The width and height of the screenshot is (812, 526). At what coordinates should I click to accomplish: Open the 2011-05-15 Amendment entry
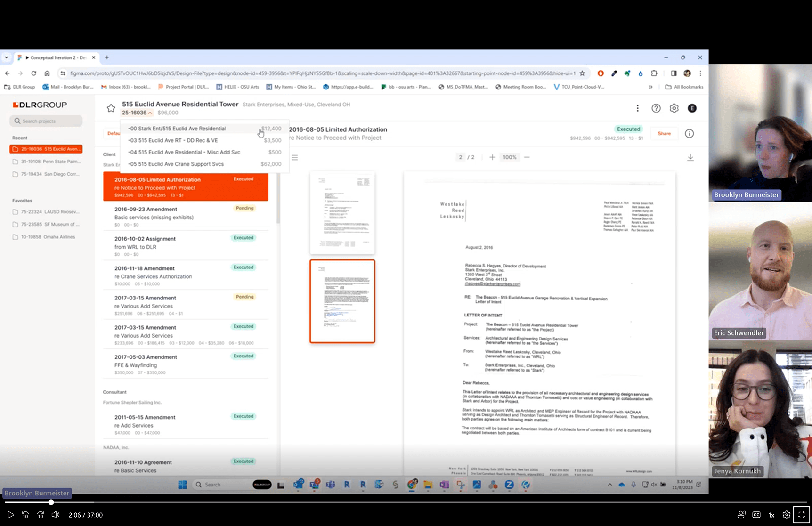tap(186, 424)
